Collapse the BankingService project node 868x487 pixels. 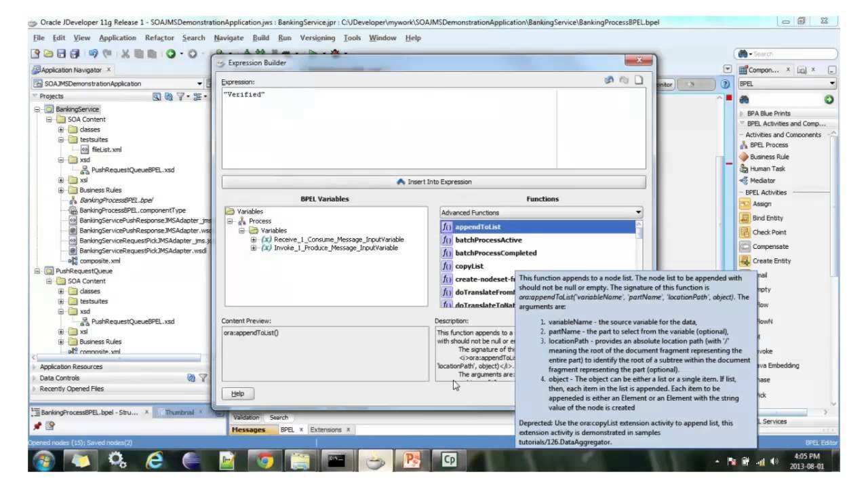point(37,109)
